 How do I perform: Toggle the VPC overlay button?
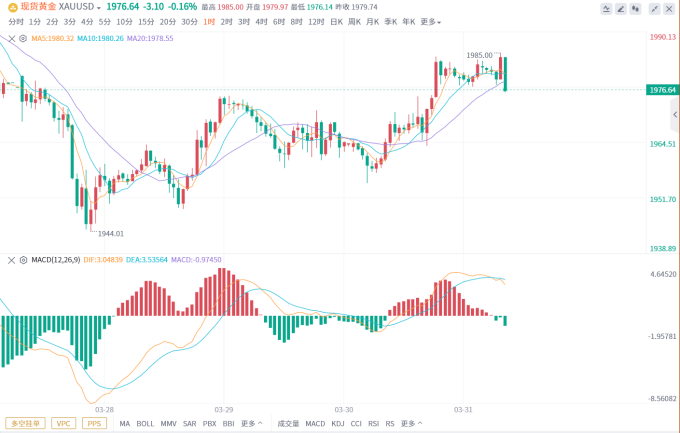coord(63,423)
